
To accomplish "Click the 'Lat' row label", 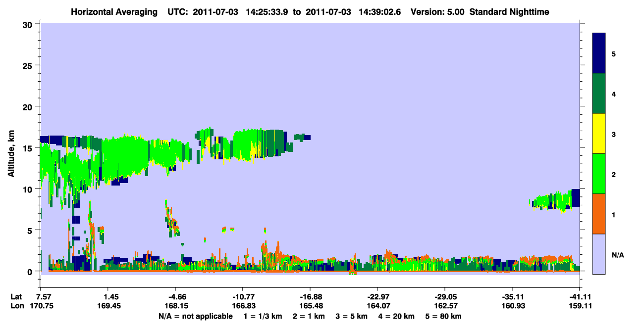I will click(16, 297).
